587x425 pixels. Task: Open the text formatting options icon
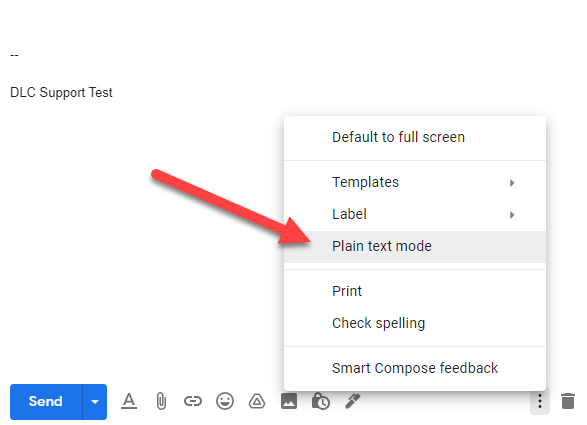[129, 401]
